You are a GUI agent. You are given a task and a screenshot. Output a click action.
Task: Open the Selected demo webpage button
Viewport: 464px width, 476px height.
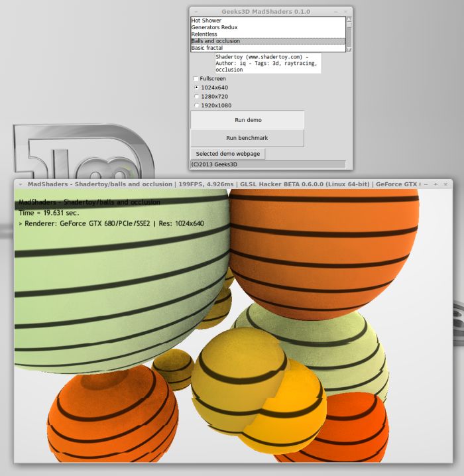click(227, 154)
